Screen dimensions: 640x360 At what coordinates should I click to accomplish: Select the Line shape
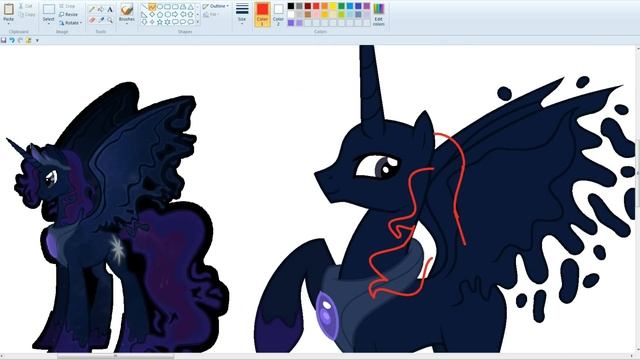144,7
